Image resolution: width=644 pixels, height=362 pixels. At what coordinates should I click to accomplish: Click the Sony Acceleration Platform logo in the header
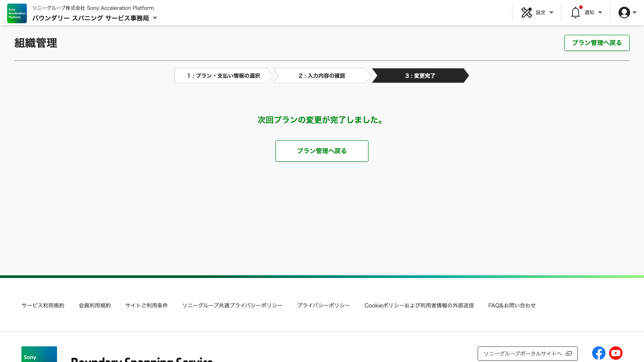[x=17, y=13]
